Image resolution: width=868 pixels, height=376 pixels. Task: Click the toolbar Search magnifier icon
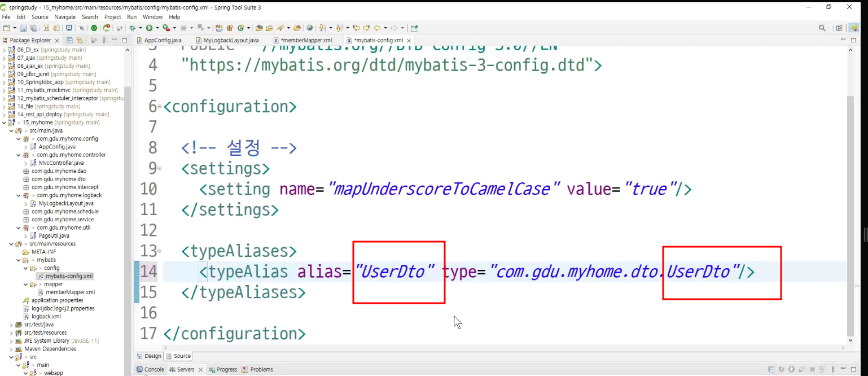[x=822, y=28]
